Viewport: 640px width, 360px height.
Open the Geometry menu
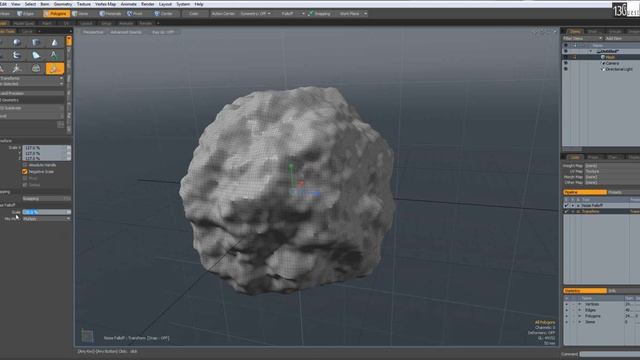[63, 4]
